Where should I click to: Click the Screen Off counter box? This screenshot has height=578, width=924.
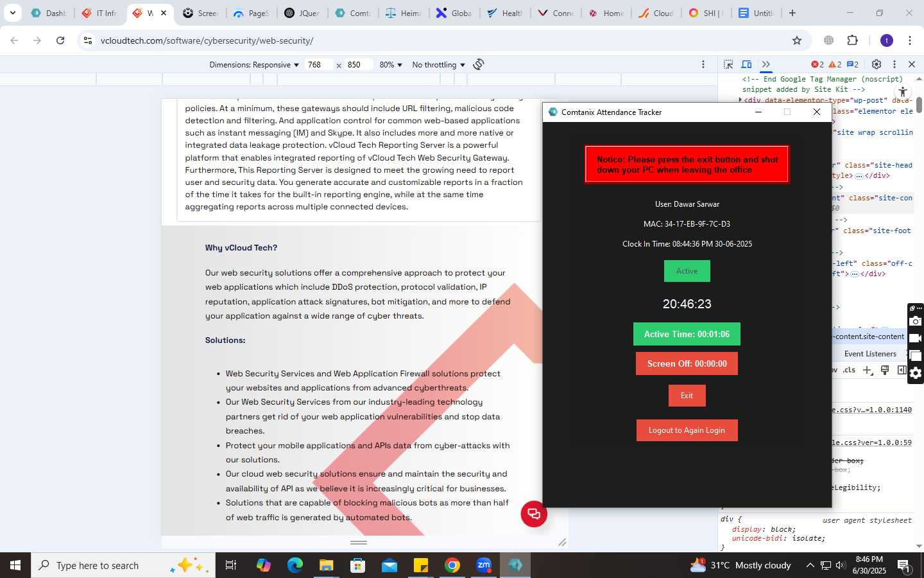[x=687, y=363]
